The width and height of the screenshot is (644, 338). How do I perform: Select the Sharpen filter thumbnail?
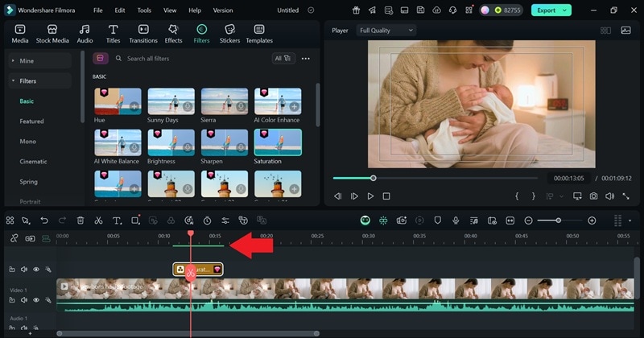[225, 142]
